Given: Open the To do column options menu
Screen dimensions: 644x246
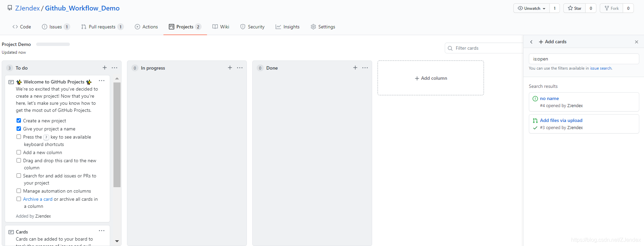Looking at the screenshot, I should click(114, 68).
